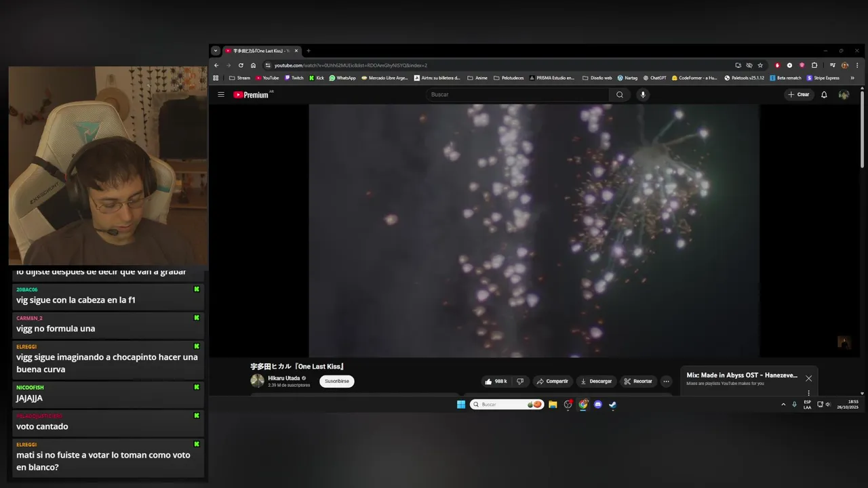Open the YouTube hamburger guide menu
The height and width of the screenshot is (488, 868).
click(x=220, y=95)
